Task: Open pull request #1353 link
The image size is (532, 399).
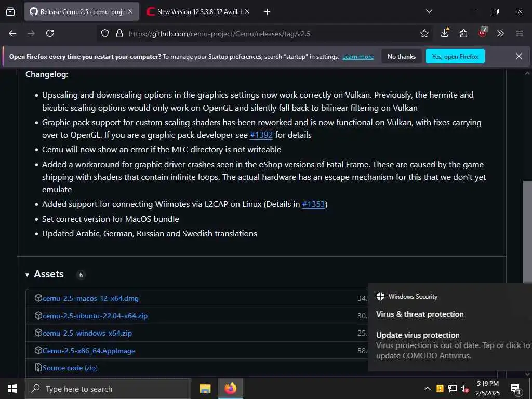Action: 313,204
